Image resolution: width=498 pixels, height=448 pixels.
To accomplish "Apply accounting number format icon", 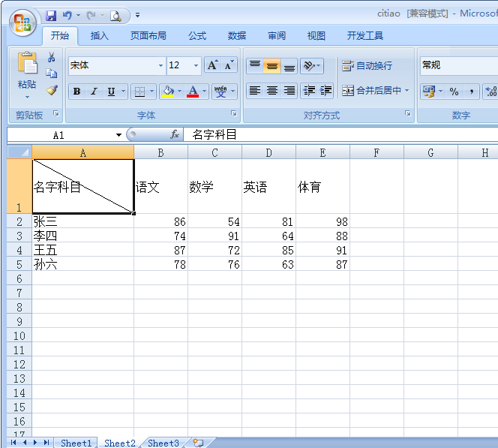I will pos(429,92).
